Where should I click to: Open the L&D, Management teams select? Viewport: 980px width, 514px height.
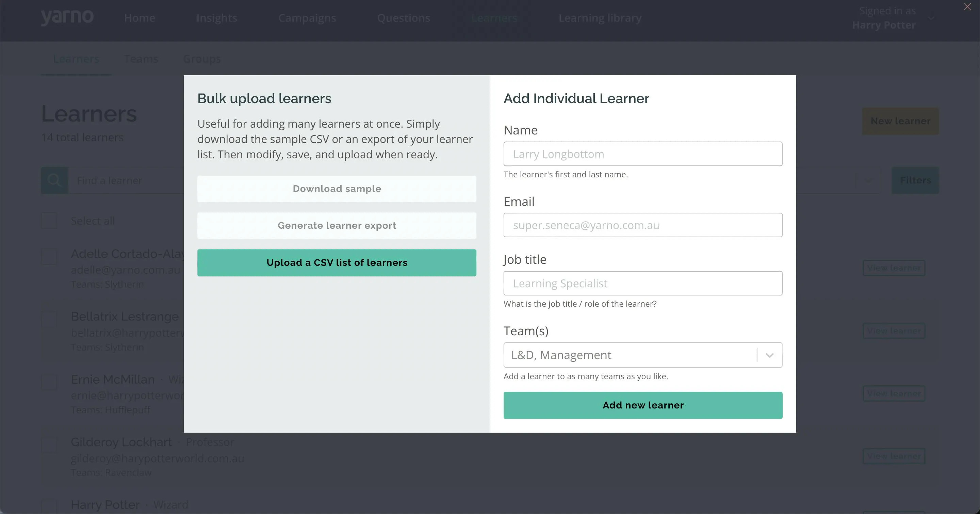(x=642, y=355)
